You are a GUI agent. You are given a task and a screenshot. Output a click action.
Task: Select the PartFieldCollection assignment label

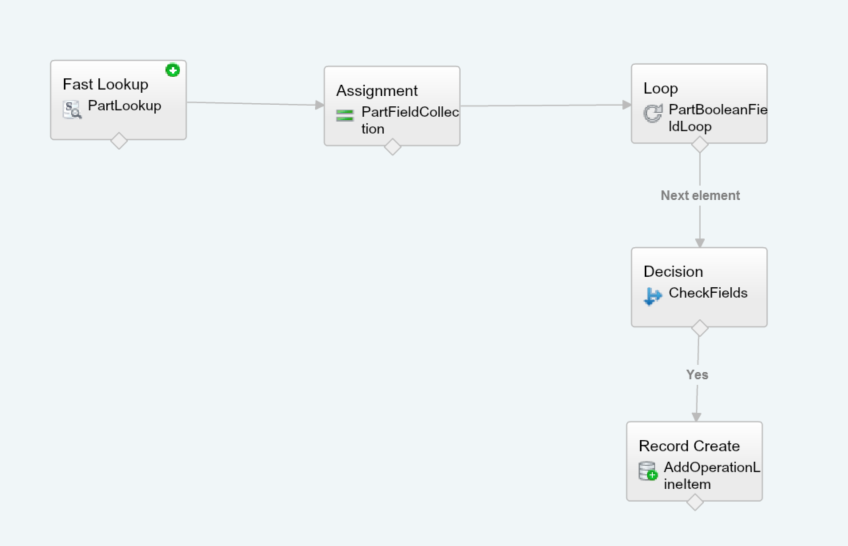410,120
